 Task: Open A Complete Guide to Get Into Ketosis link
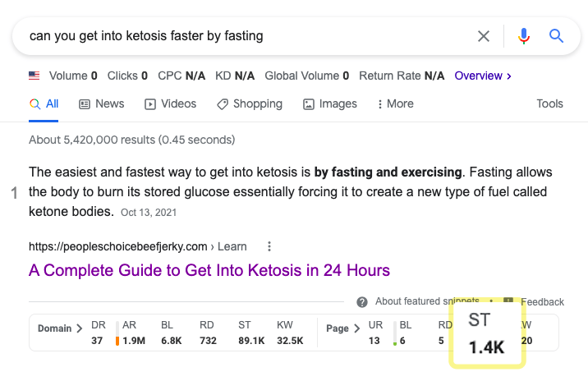(209, 270)
